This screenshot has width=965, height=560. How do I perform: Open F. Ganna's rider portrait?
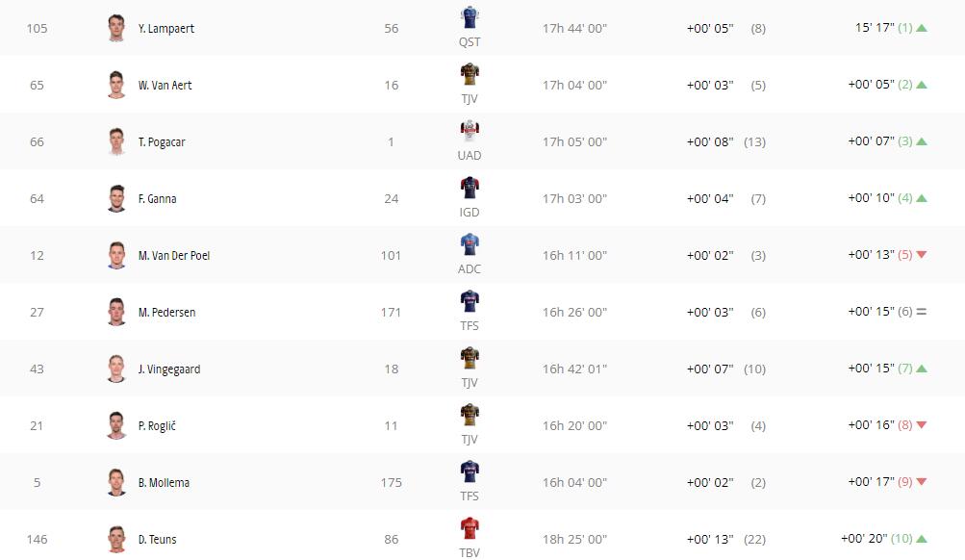[116, 198]
